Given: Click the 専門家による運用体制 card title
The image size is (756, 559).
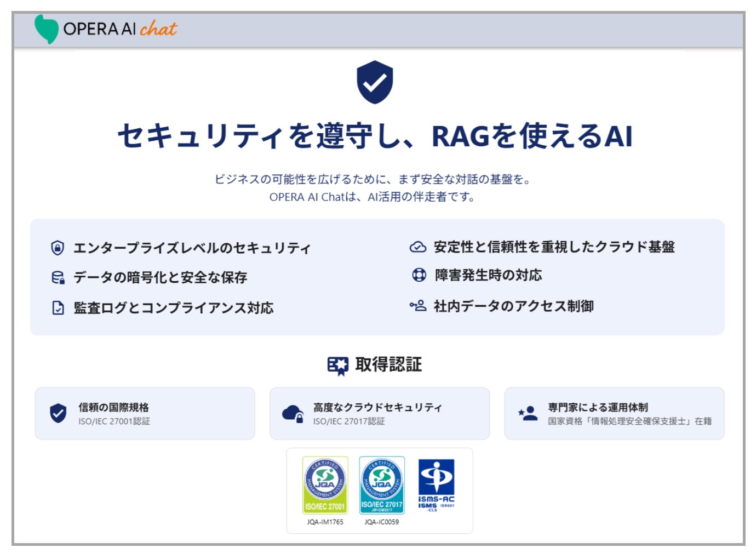Looking at the screenshot, I should pos(598,407).
